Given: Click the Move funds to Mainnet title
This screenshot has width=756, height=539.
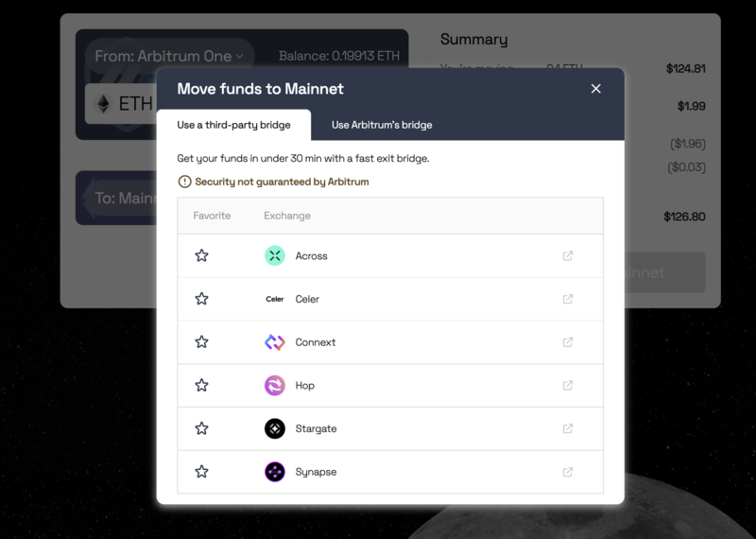Looking at the screenshot, I should 261,89.
